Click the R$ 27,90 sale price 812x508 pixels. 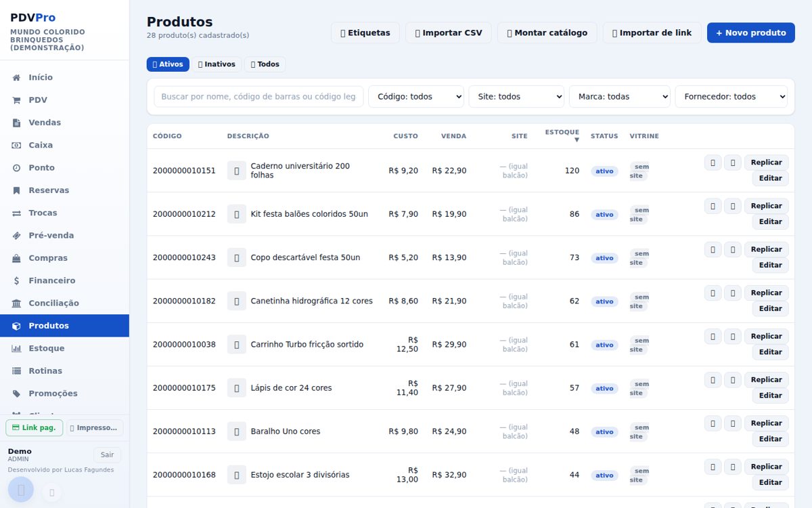point(449,388)
